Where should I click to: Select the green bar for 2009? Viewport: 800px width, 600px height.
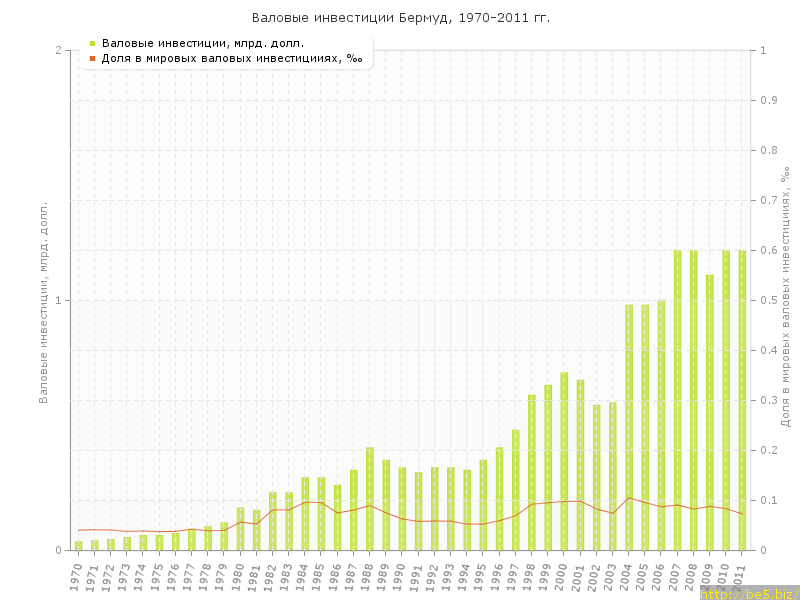[710, 412]
